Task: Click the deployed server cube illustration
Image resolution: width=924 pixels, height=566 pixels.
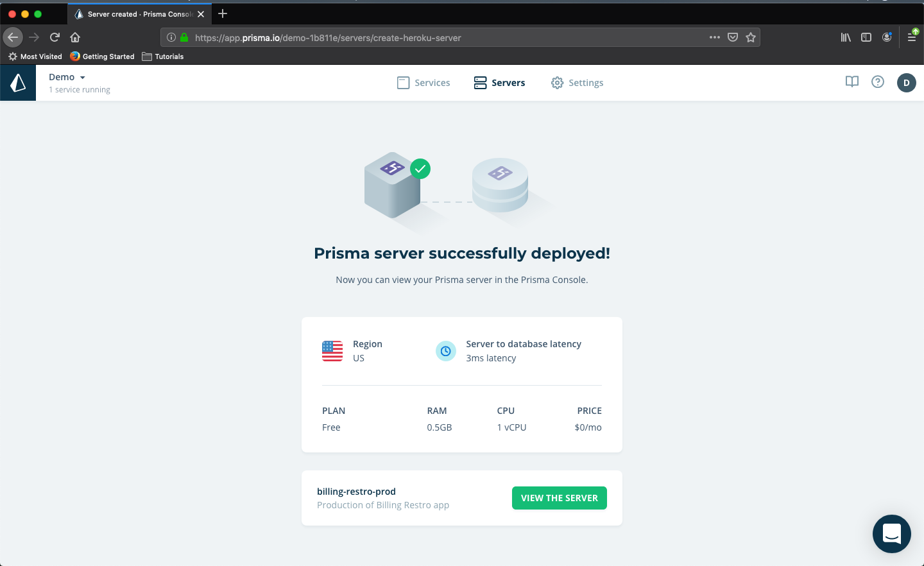Action: pos(393,185)
